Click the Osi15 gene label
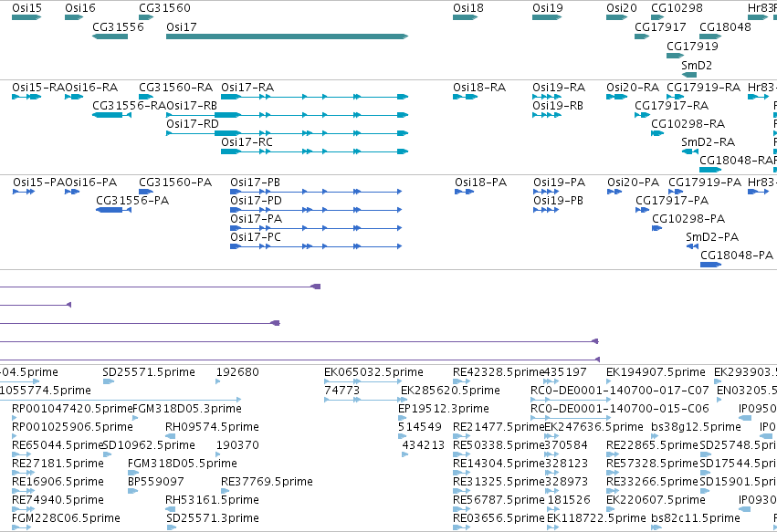Viewport: 777px width, 532px height. tap(26, 8)
